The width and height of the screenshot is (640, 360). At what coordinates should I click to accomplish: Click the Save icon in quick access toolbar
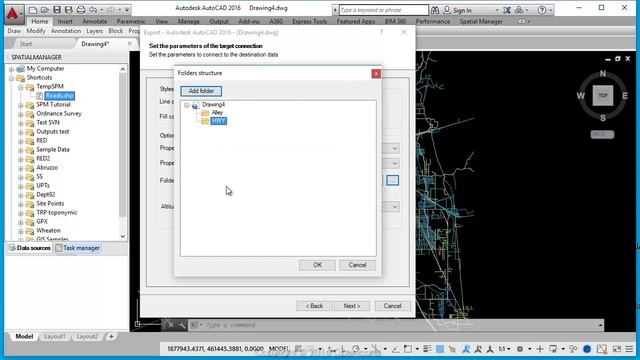pyautogui.click(x=57, y=10)
